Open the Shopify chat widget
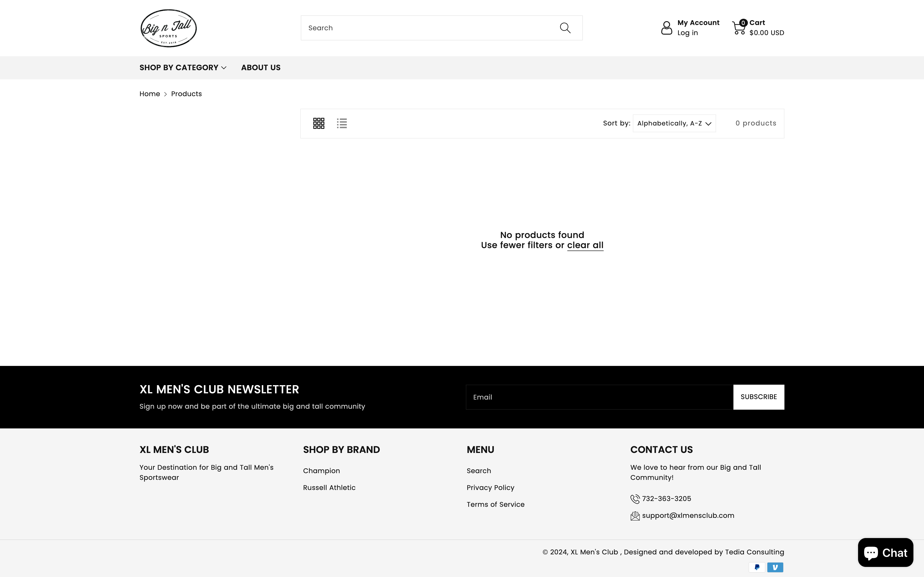The width and height of the screenshot is (924, 577). tap(885, 552)
